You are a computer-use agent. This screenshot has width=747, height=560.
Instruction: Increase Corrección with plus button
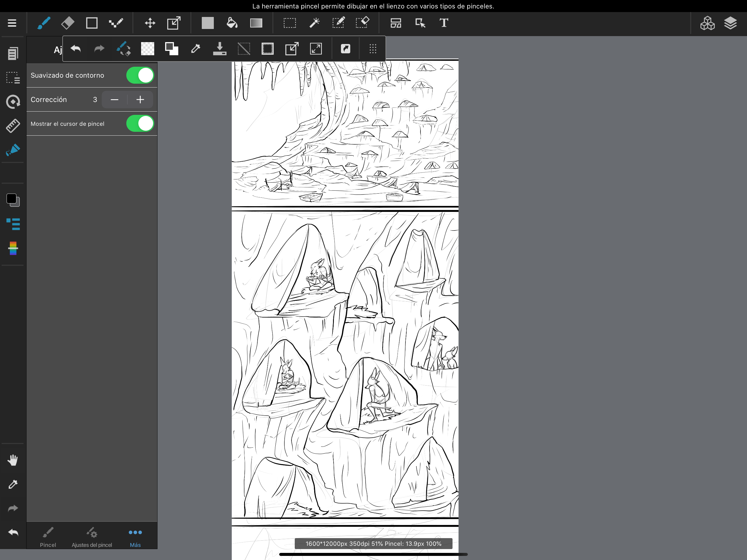coord(140,100)
